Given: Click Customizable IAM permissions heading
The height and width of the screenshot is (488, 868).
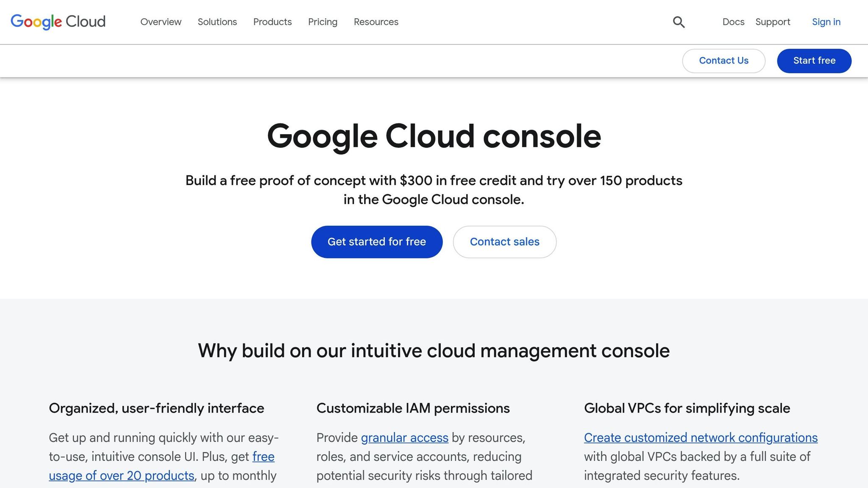Looking at the screenshot, I should click(x=413, y=408).
